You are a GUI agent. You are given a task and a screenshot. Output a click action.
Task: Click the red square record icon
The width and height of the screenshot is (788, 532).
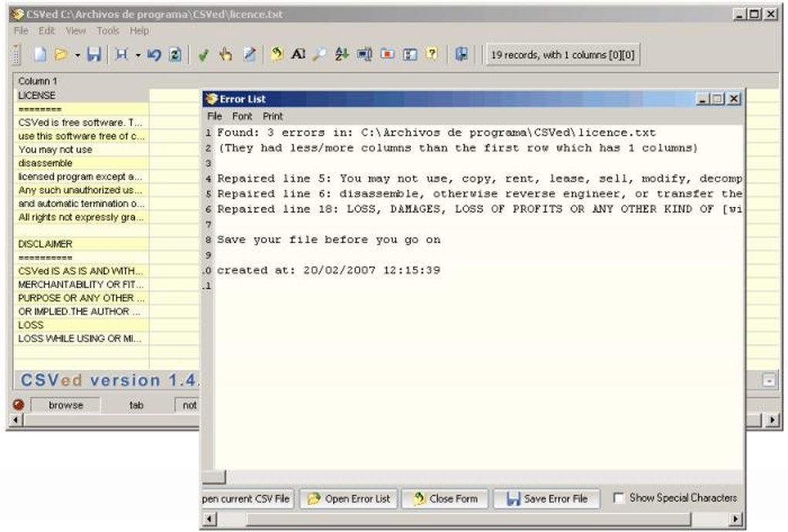388,53
